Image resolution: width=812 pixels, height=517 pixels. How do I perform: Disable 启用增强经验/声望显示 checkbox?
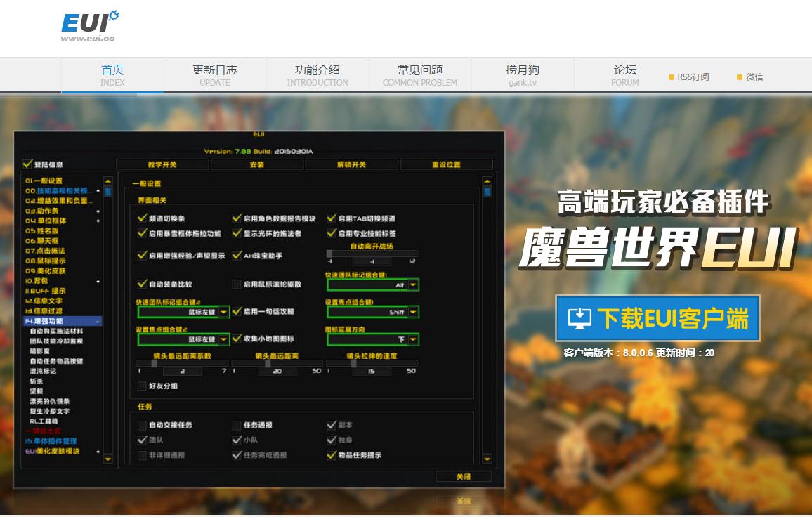(x=142, y=256)
